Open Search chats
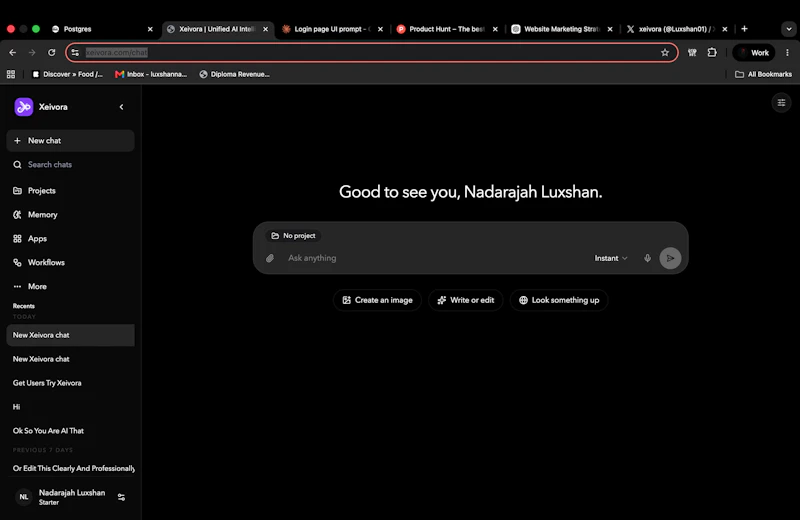This screenshot has width=800, height=520. (x=70, y=164)
